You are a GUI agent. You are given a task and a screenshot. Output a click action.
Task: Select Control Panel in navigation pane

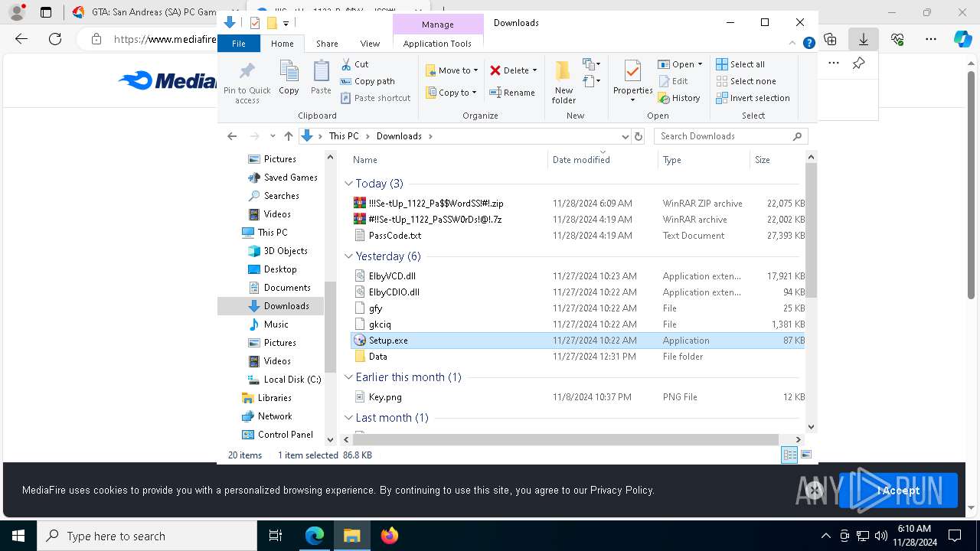click(278, 435)
